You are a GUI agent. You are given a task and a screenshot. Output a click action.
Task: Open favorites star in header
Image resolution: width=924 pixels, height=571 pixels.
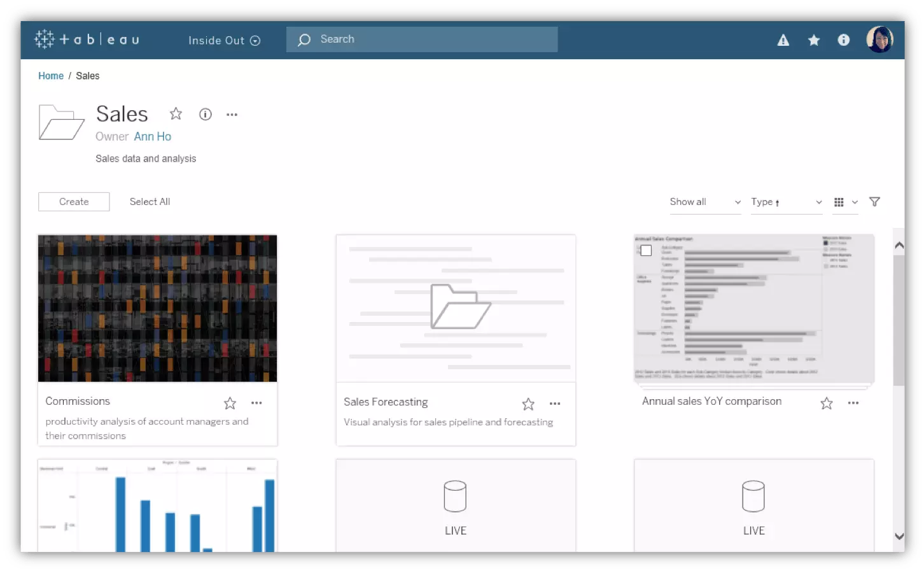click(813, 40)
